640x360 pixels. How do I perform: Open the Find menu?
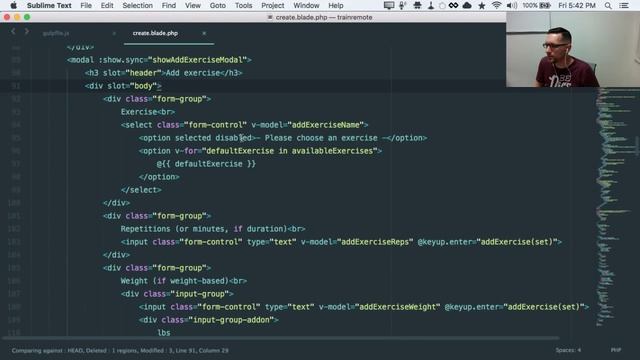169,5
